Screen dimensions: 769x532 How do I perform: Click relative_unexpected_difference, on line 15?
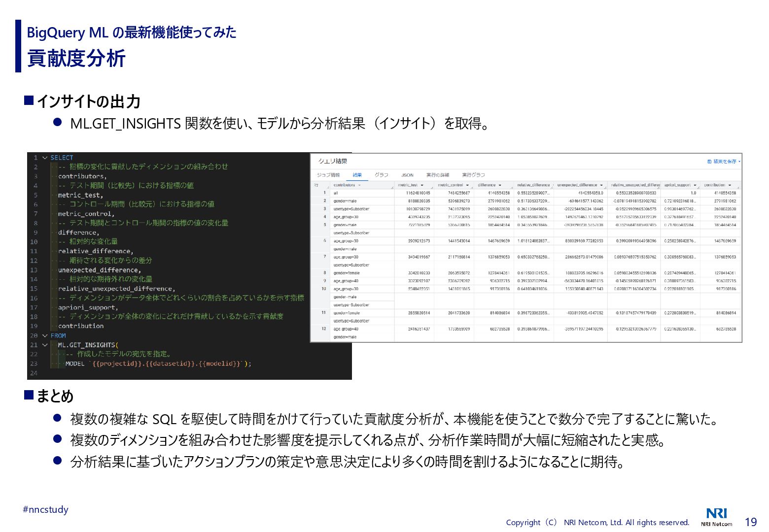[x=116, y=289]
